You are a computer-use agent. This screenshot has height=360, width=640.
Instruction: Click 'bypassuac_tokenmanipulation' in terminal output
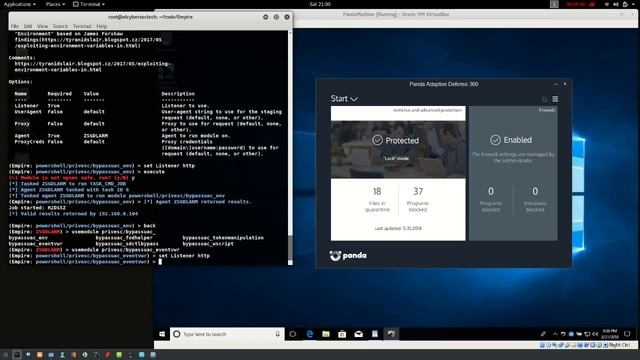(x=223, y=238)
